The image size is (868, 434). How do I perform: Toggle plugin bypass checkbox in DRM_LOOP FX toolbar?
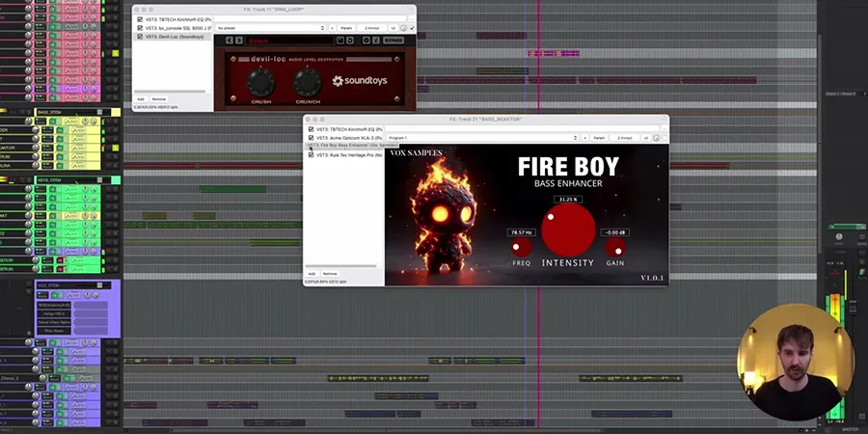[412, 28]
